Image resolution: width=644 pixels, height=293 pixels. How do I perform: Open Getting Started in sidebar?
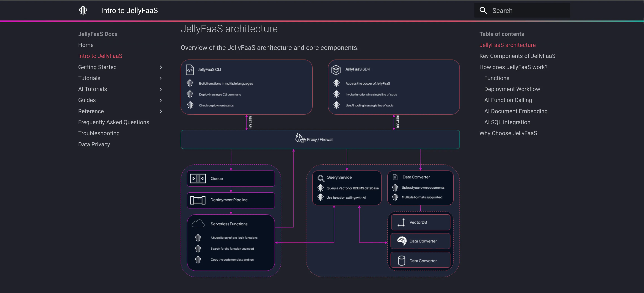(x=97, y=67)
